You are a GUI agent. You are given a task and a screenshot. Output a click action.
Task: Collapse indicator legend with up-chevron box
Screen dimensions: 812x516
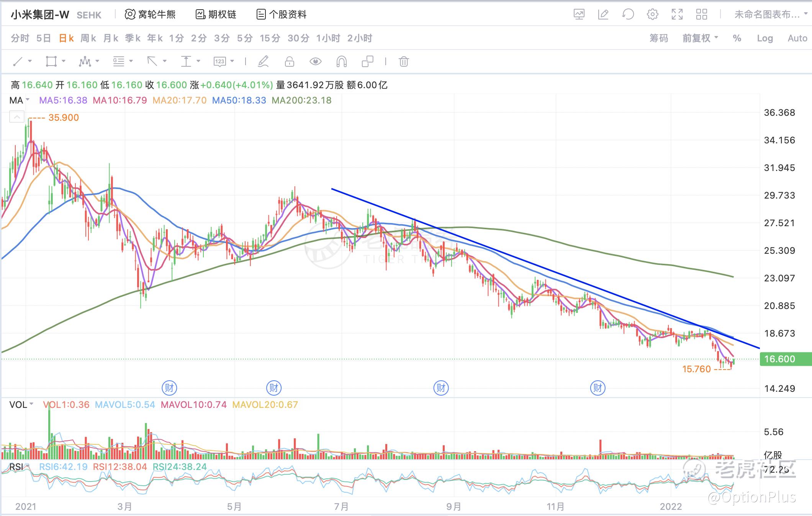[x=17, y=117]
